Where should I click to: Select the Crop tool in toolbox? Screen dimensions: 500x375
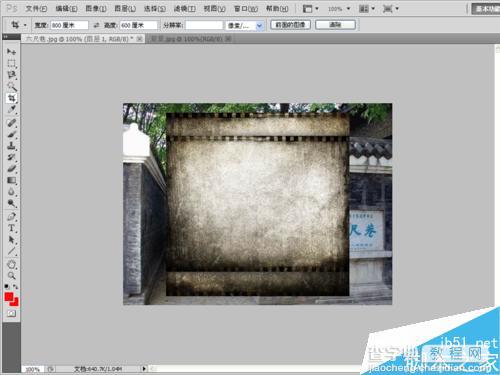click(x=11, y=98)
